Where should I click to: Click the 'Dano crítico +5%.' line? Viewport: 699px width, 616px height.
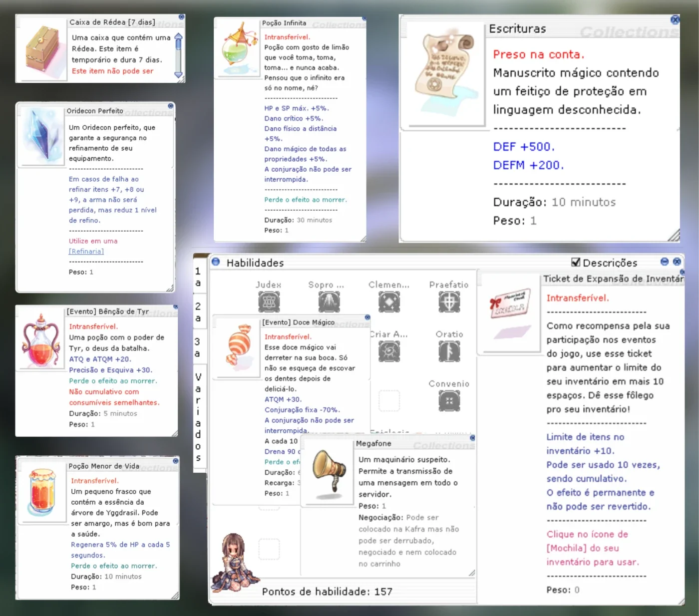pyautogui.click(x=294, y=118)
